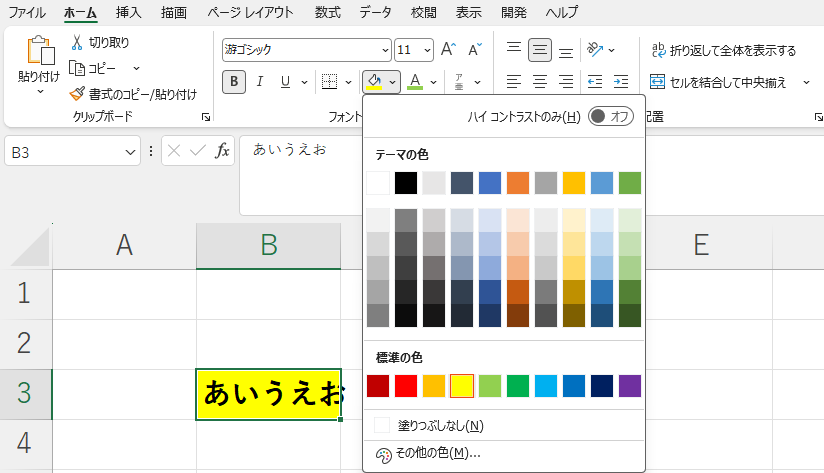Screen dimensions: 824x473
Task: Pick the black theme color swatch
Action: coord(406,183)
